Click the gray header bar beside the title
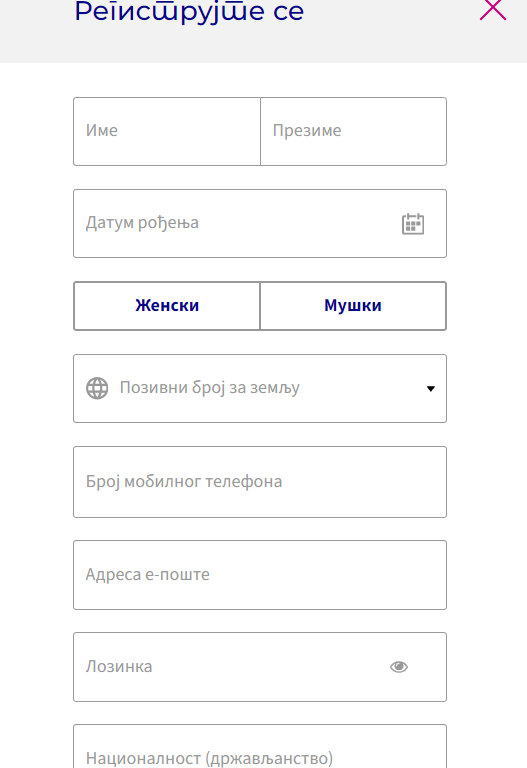The image size is (527, 768). 392,31
